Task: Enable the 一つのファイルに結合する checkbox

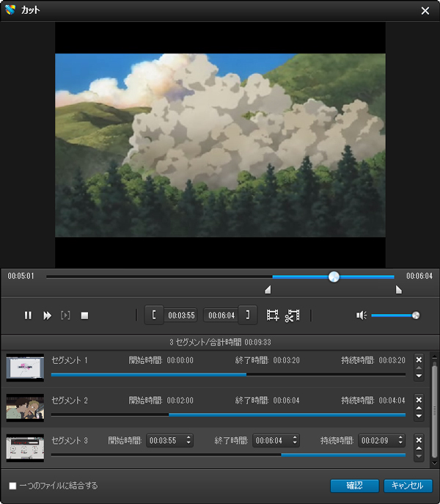Action: (12, 486)
